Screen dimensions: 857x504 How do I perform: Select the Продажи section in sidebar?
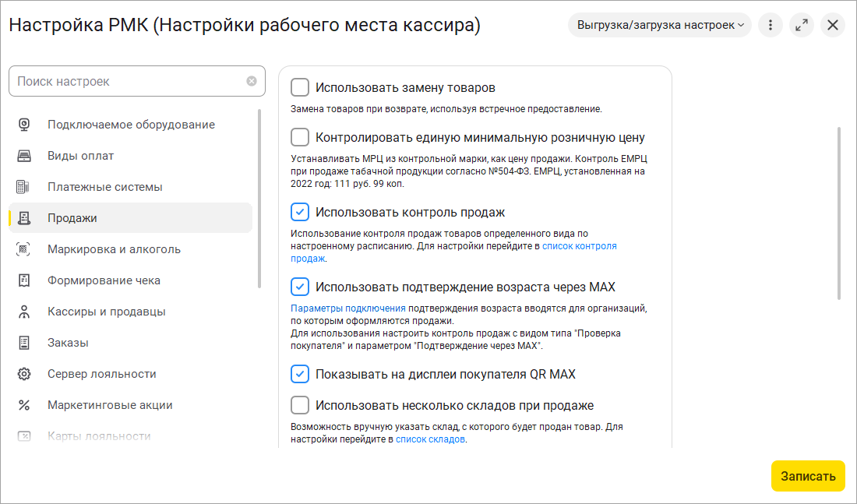72,218
